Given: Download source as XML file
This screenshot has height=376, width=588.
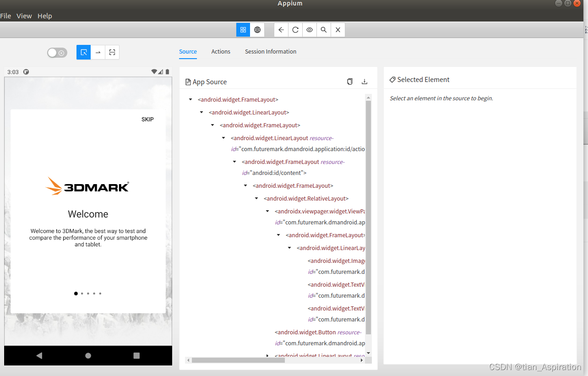Looking at the screenshot, I should pyautogui.click(x=365, y=82).
